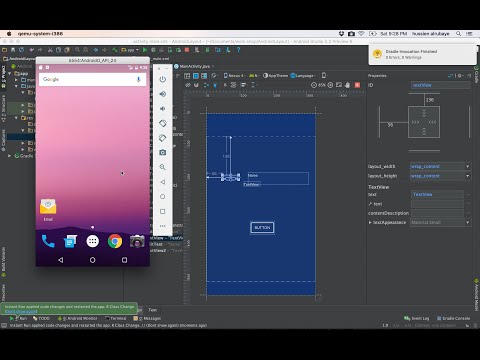Screen dimensions: 480x360
Task: Click red error indicator in design toolbar
Action: [357, 85]
